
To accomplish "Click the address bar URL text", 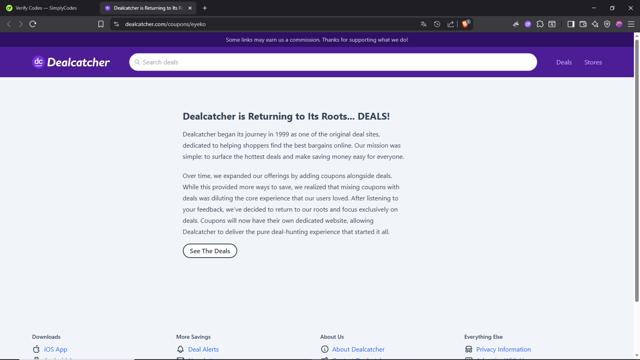I will point(165,24).
